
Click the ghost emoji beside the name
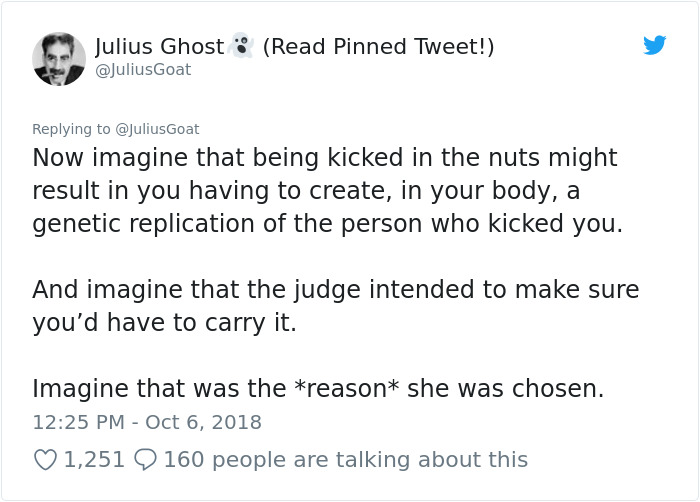241,46
